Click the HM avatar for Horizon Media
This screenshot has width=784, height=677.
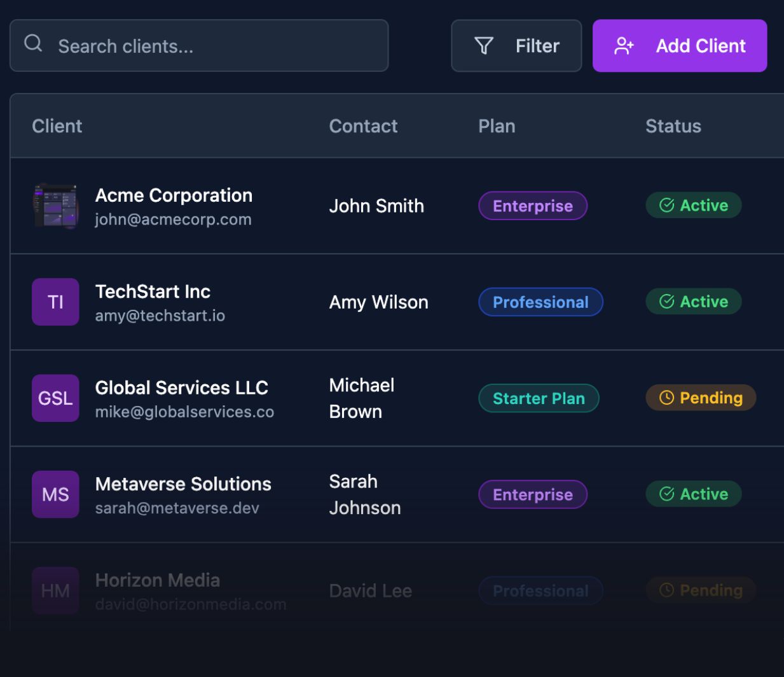[x=55, y=590]
